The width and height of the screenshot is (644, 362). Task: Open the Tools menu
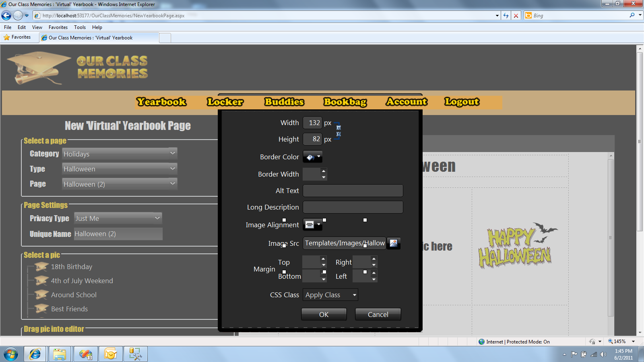[80, 27]
